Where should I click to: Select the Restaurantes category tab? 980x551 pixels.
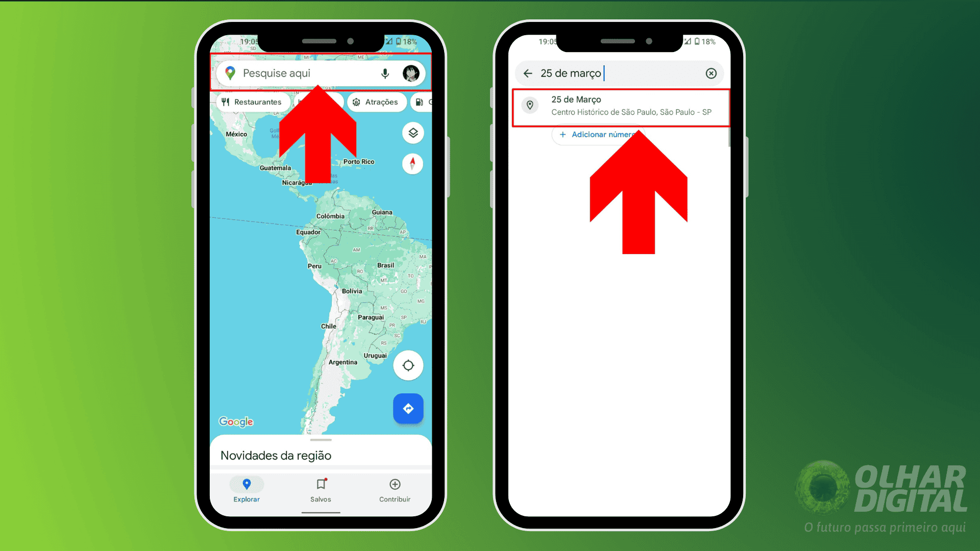(253, 102)
